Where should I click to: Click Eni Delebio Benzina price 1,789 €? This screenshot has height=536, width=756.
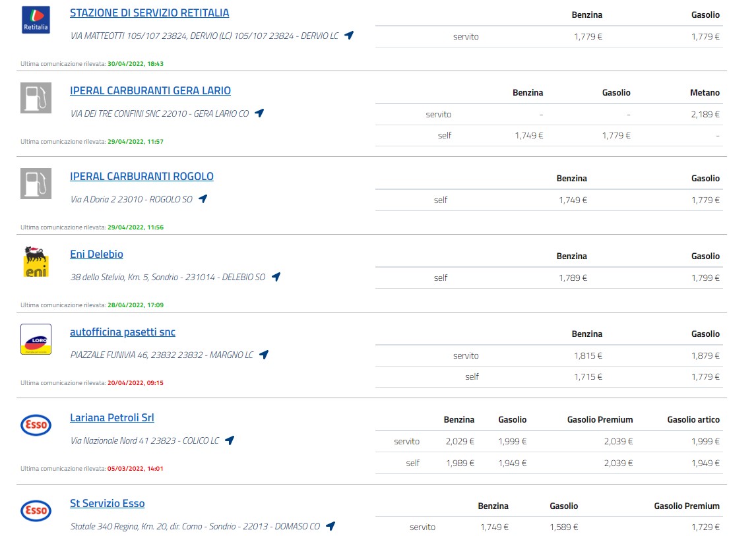coord(573,278)
